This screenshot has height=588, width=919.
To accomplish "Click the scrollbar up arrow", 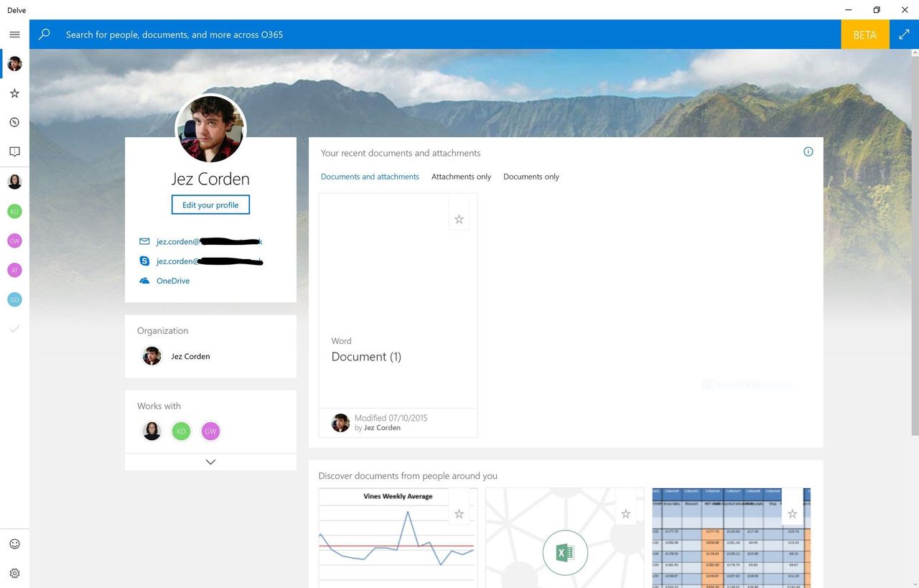I will pyautogui.click(x=914, y=54).
